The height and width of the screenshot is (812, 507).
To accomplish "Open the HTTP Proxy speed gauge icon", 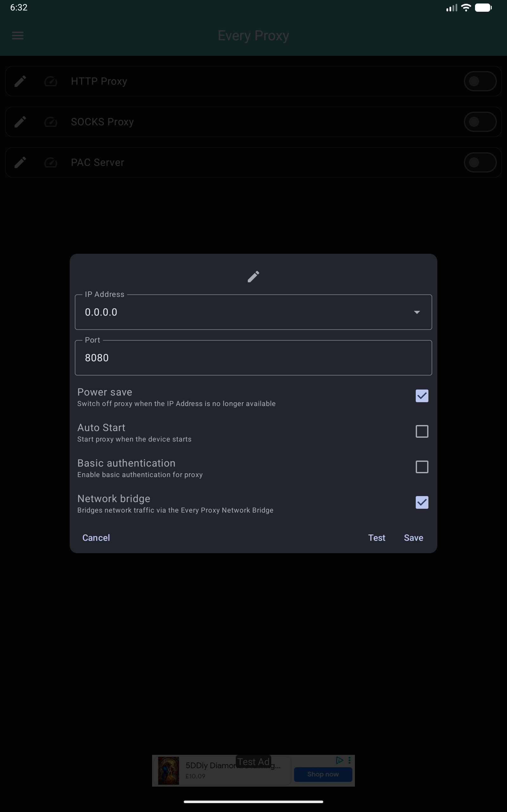I will point(51,81).
